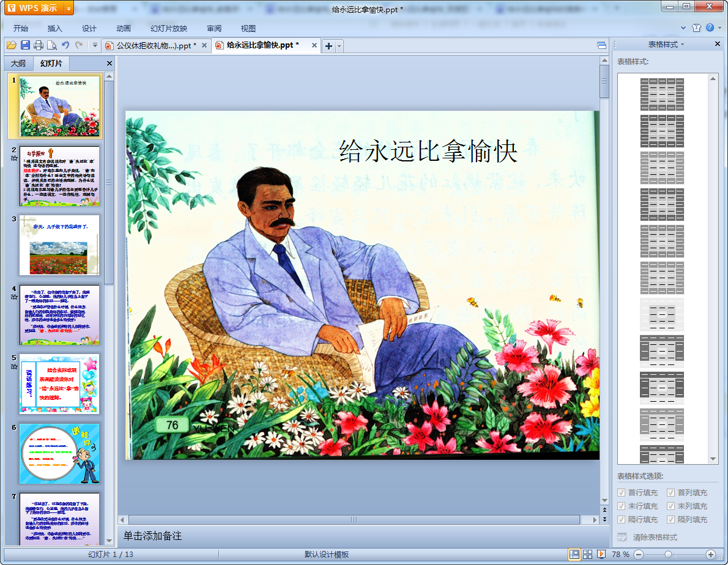The image size is (728, 565).
Task: Close the 公仪休拒收礼物 document tab
Action: [204, 45]
